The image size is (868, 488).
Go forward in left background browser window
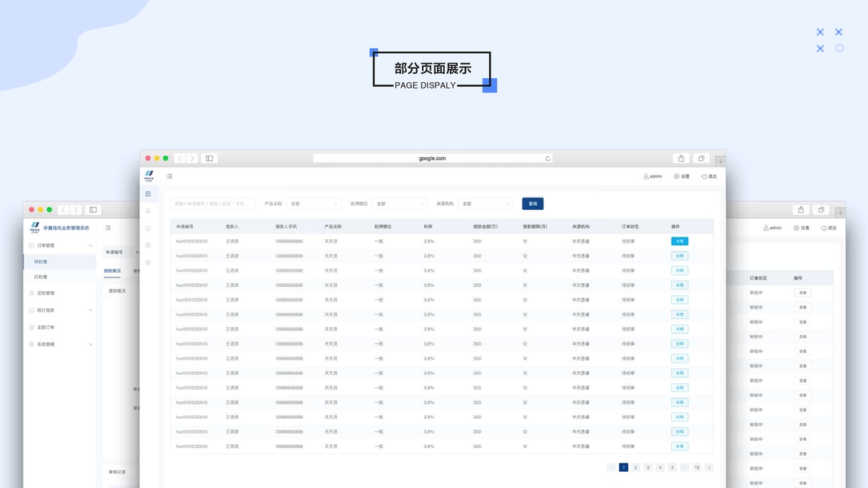(76, 210)
